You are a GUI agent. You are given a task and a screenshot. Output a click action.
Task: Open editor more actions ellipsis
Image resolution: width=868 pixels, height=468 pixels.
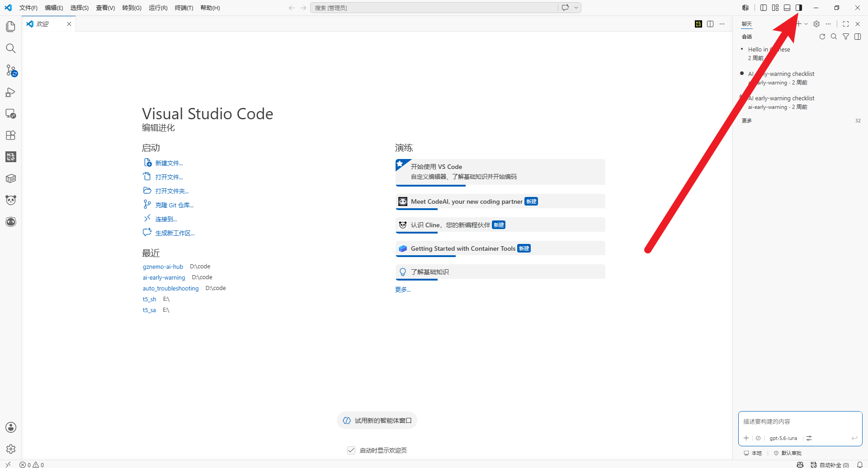click(x=722, y=24)
